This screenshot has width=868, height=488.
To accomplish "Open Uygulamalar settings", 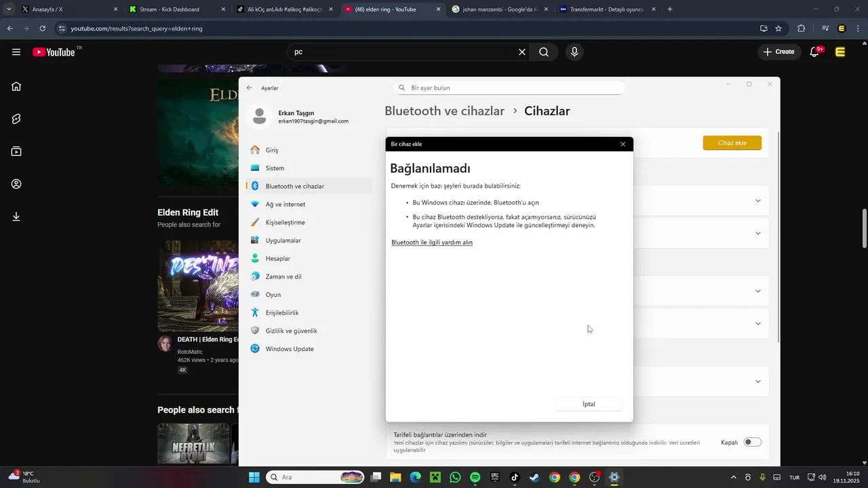I will 309,241.
